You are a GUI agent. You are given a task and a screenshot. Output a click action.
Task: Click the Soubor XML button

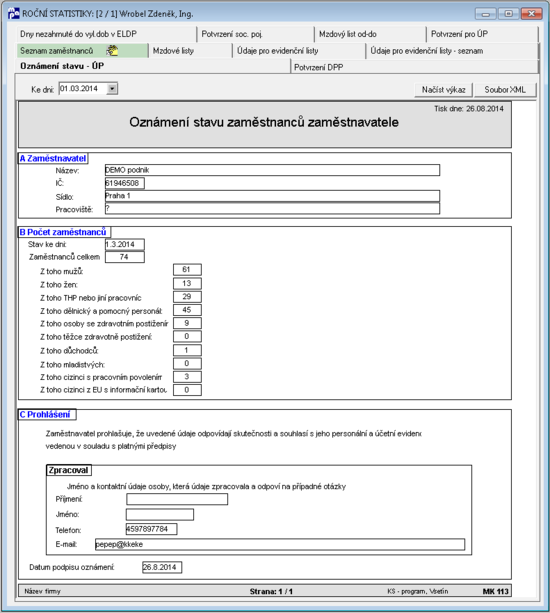coord(505,90)
